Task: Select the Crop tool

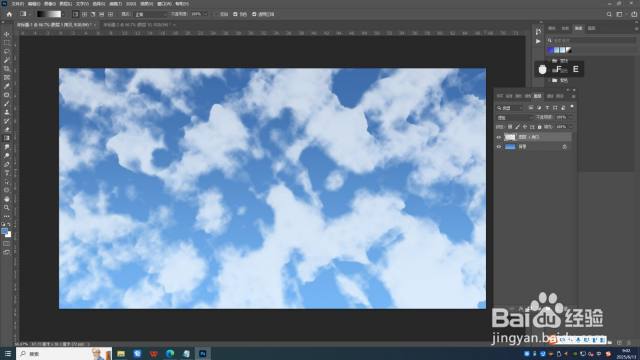Action: [7, 69]
